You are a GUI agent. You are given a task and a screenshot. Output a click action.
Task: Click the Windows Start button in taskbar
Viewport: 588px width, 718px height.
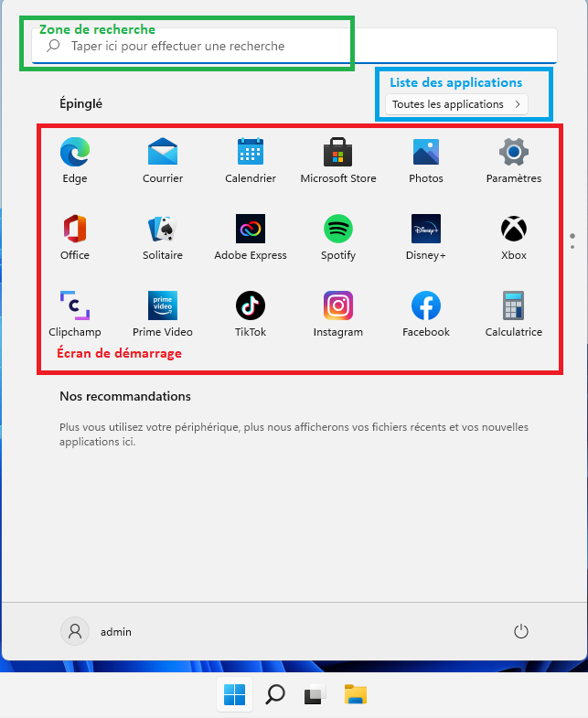235,695
